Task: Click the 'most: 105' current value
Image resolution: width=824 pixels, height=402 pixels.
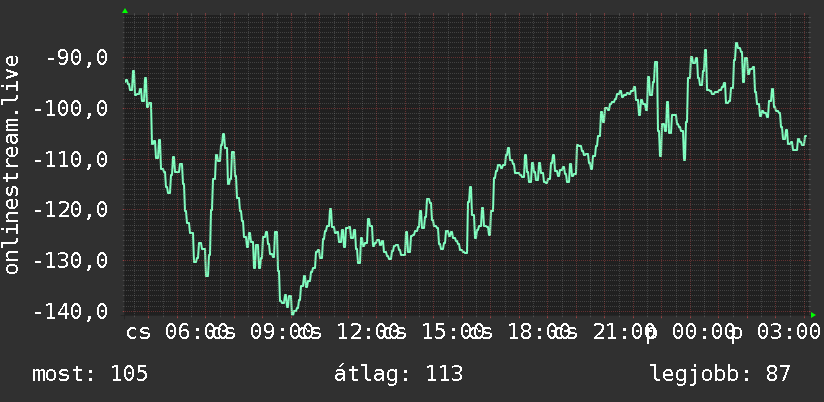Action: pyautogui.click(x=90, y=374)
